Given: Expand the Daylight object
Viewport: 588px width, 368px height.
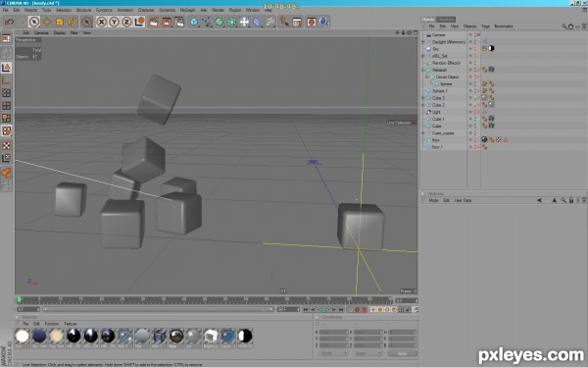Looking at the screenshot, I should tap(423, 41).
